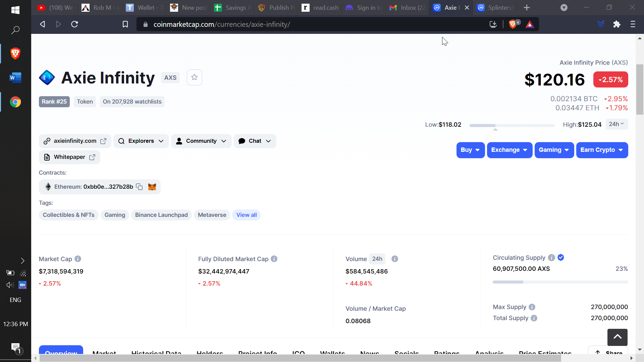Switch to the YouTube tab

[x=55, y=8]
